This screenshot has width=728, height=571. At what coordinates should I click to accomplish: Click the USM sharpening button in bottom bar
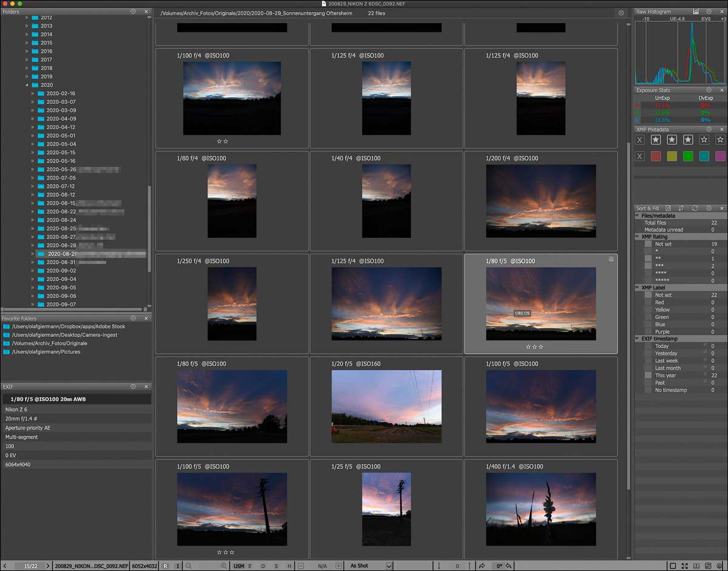point(238,566)
